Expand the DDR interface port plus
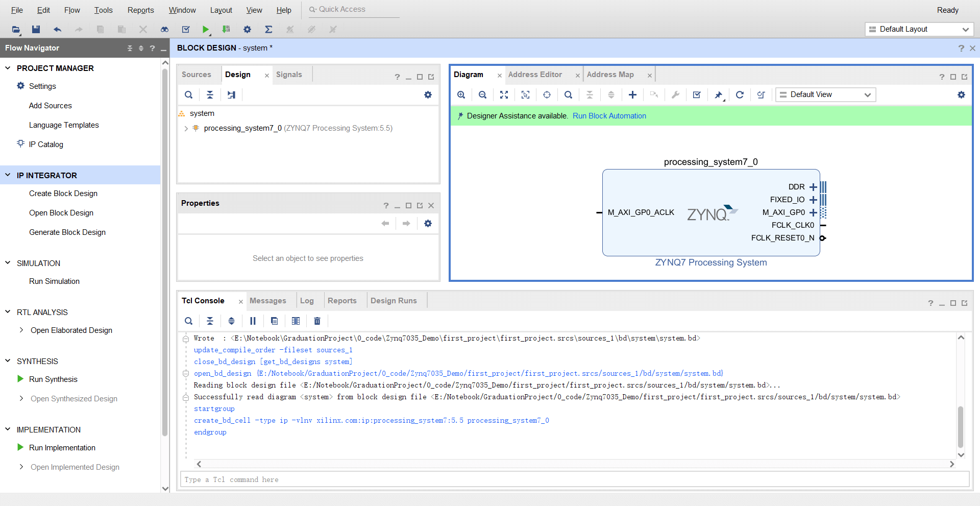This screenshot has height=506, width=980. click(x=813, y=187)
